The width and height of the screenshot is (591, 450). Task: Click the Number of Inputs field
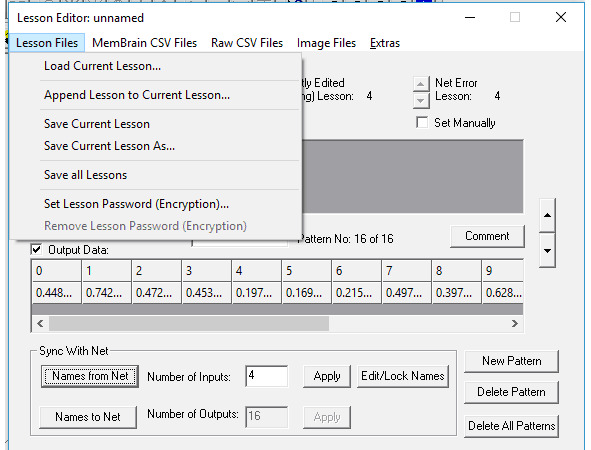[266, 376]
